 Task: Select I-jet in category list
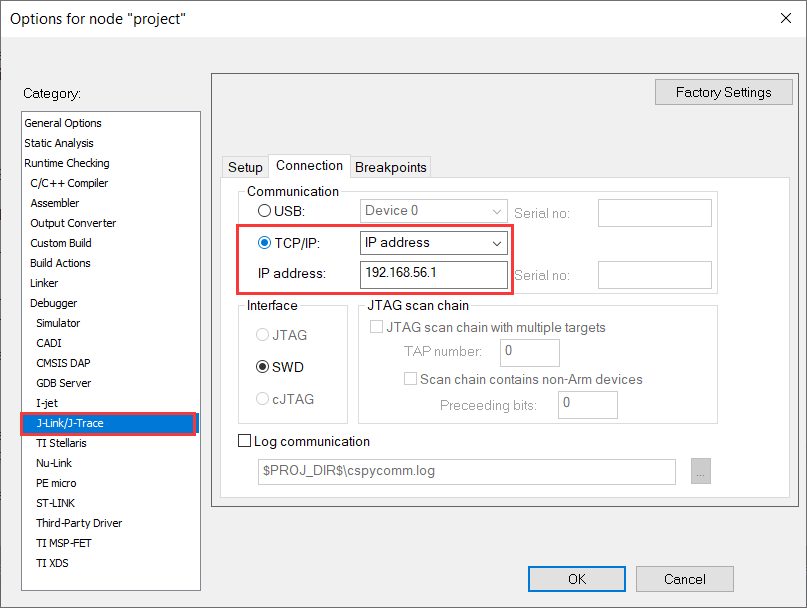47,403
